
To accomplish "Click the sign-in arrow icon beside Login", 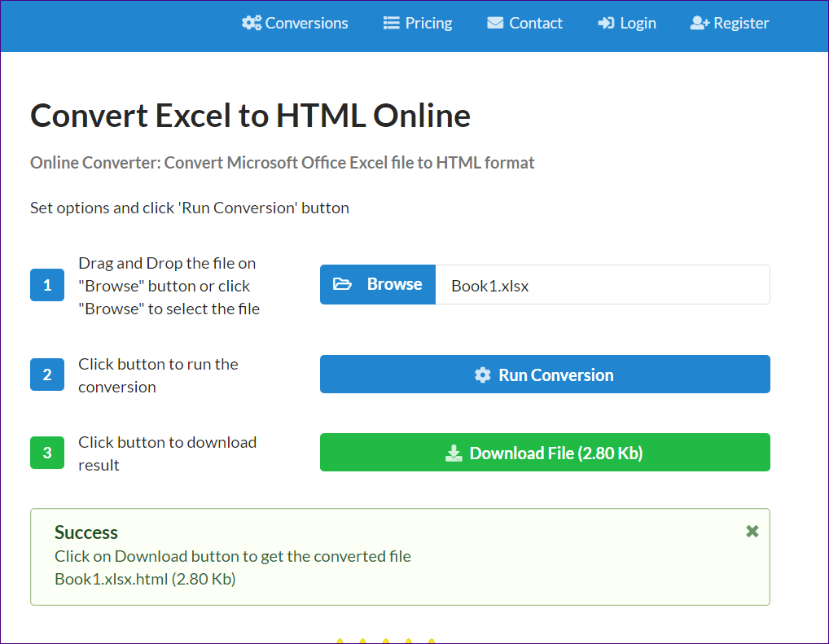I will 606,23.
